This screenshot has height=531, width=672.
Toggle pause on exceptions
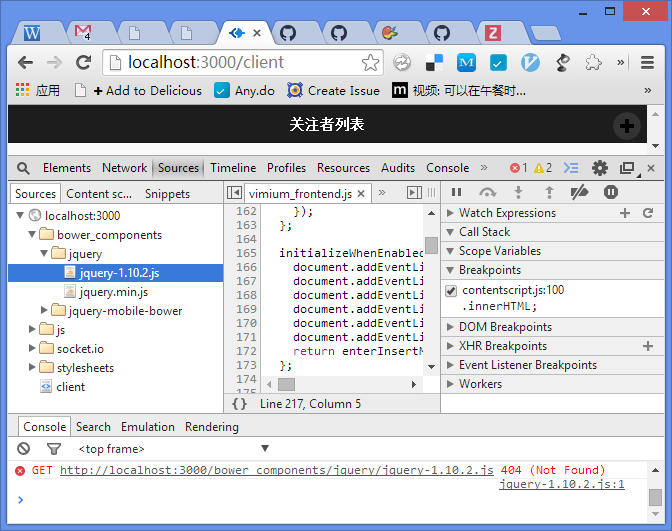(x=610, y=192)
